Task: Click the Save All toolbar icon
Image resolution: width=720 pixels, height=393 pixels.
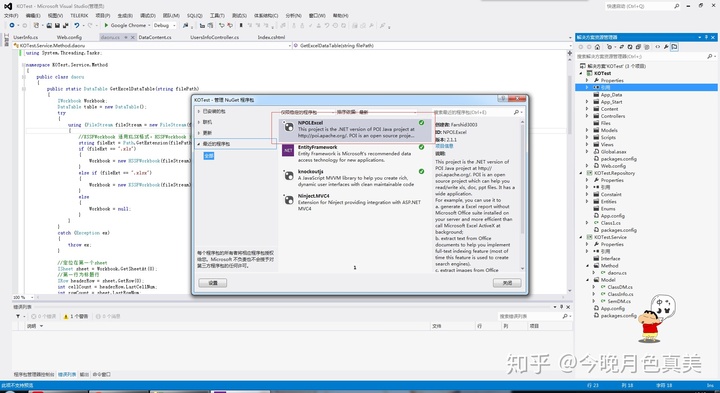Action: (65, 26)
